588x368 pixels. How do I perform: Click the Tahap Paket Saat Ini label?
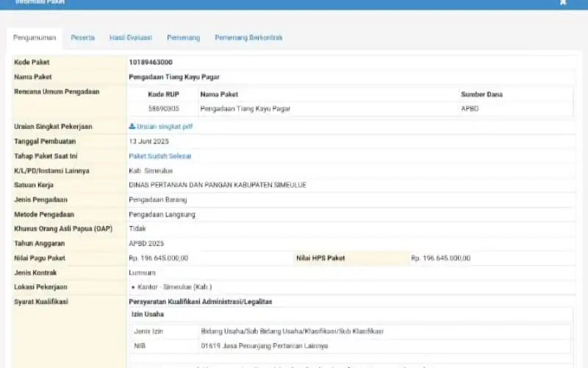[x=46, y=156]
